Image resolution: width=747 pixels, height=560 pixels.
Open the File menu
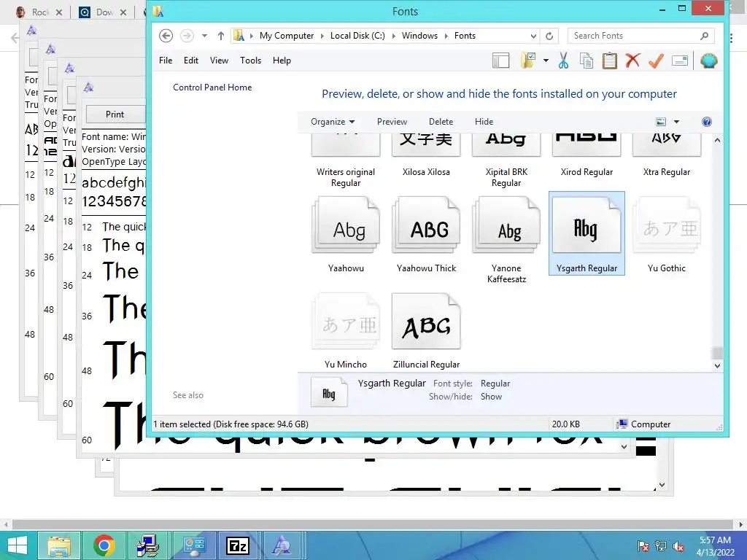[x=166, y=61]
